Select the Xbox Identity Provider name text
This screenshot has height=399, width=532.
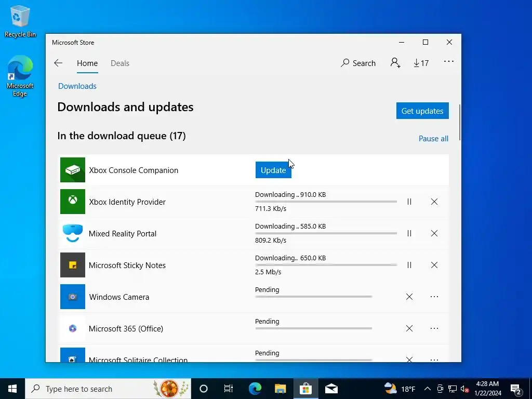127,202
